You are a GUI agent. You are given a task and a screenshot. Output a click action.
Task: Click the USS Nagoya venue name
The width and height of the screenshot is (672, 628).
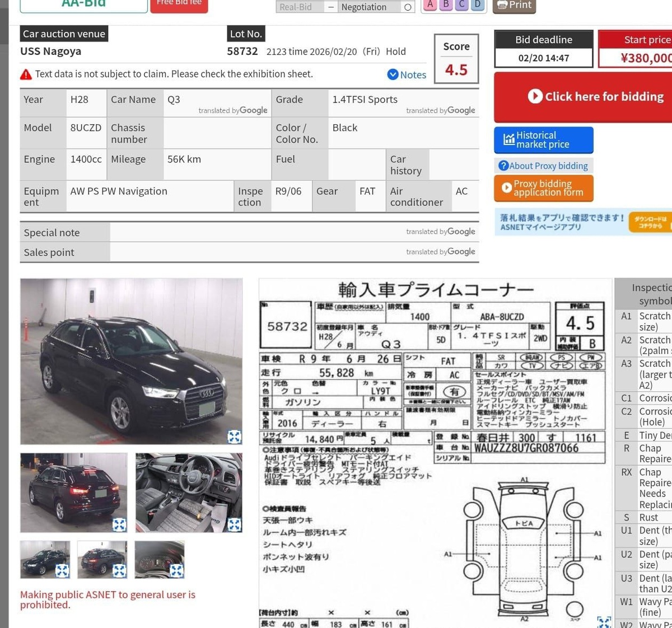51,51
